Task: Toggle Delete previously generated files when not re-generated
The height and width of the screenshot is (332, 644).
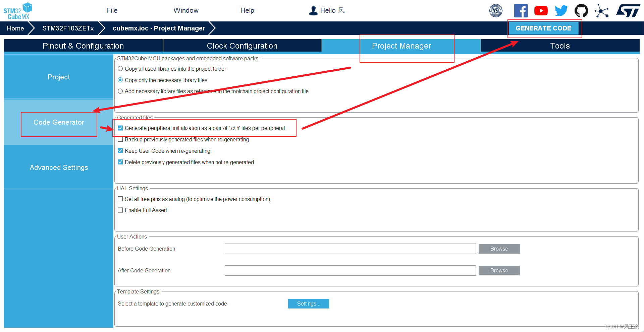Action: tap(120, 162)
